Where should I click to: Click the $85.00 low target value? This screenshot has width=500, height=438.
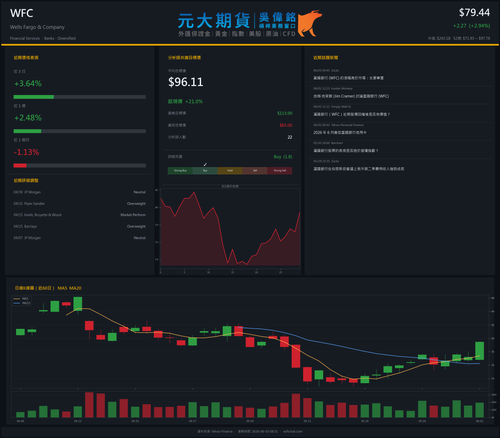(x=286, y=125)
